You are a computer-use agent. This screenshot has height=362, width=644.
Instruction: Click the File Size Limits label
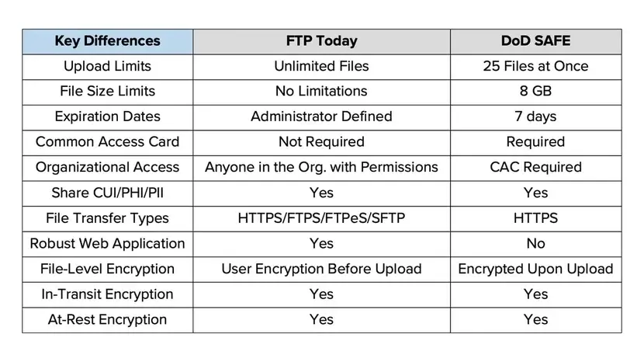107,92
